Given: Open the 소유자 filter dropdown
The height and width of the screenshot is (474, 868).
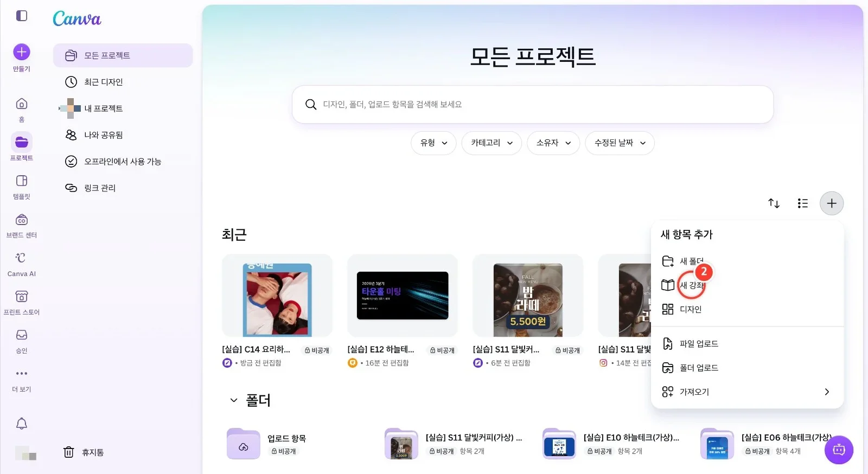Looking at the screenshot, I should pyautogui.click(x=553, y=143).
